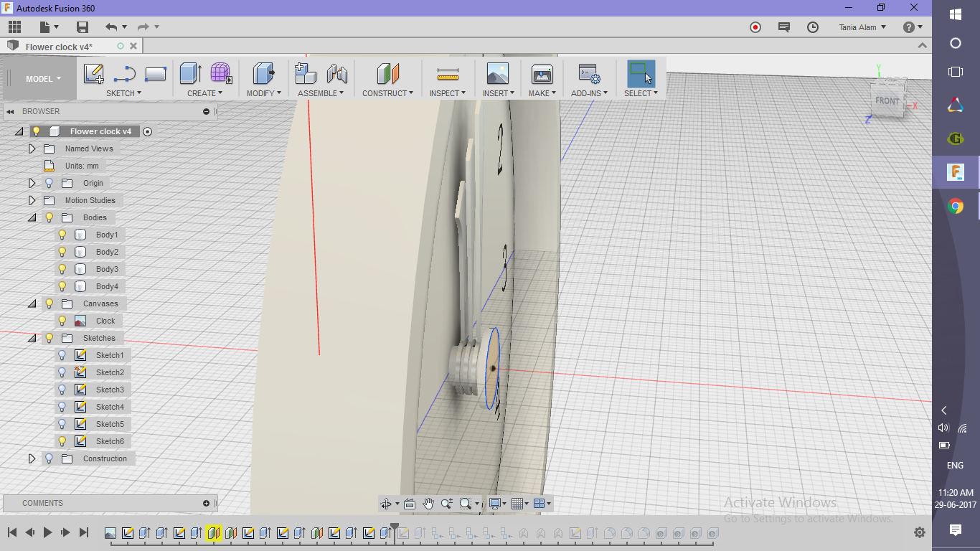This screenshot has width=980, height=551.
Task: Expand the Named Views folder
Action: [x=32, y=149]
